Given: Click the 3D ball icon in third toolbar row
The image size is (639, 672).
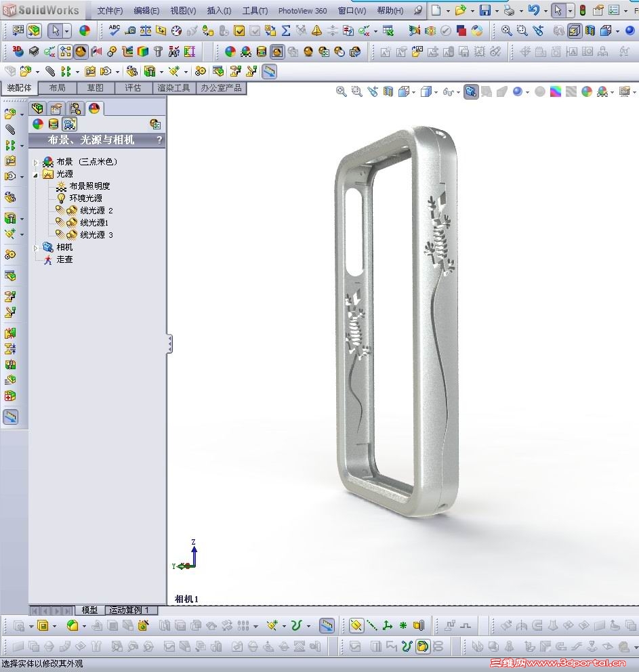Looking at the screenshot, I should pyautogui.click(x=18, y=51).
